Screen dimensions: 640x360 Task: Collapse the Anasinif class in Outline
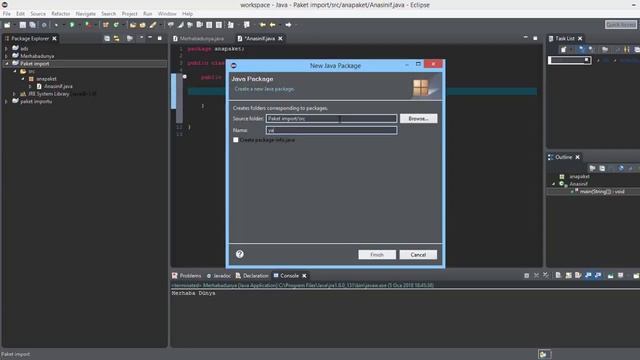click(x=553, y=184)
